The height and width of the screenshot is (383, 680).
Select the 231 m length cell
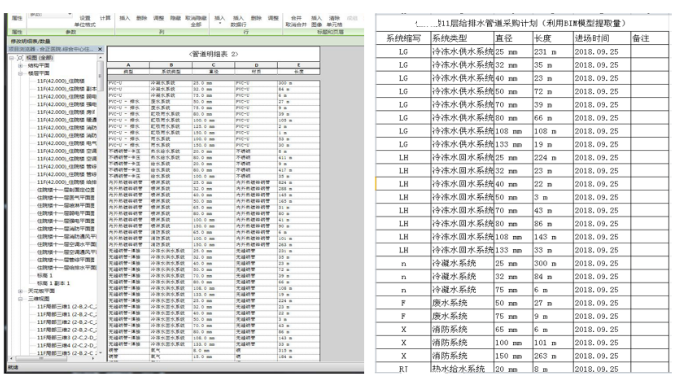click(x=553, y=52)
